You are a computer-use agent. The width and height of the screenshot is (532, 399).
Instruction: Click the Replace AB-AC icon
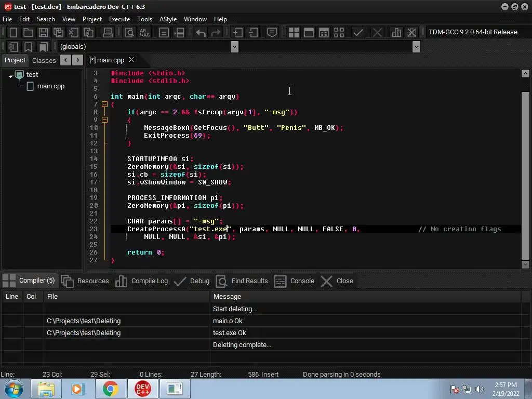pyautogui.click(x=145, y=33)
